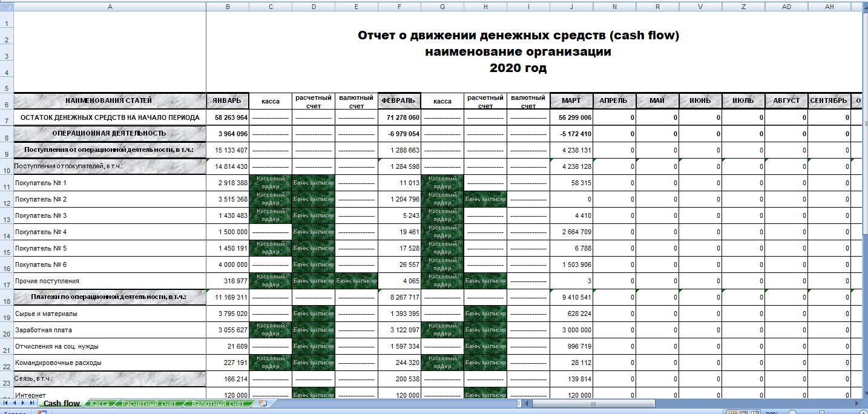Click Кассовый ордер link for Покупатель № 1 January
868x414 pixels.
pyautogui.click(x=270, y=183)
